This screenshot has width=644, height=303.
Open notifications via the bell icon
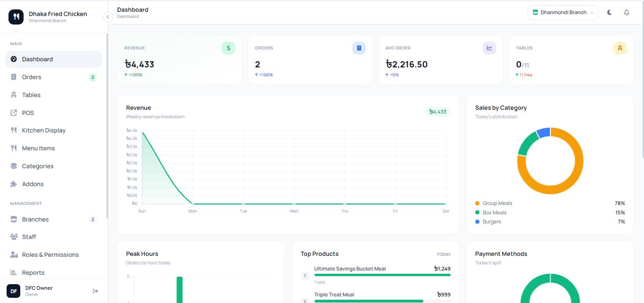627,13
